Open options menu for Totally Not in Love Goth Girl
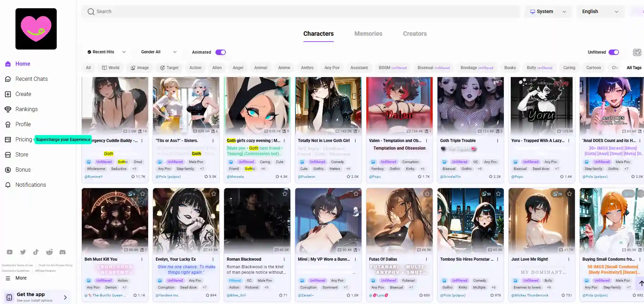644x304 pixels. point(355,141)
